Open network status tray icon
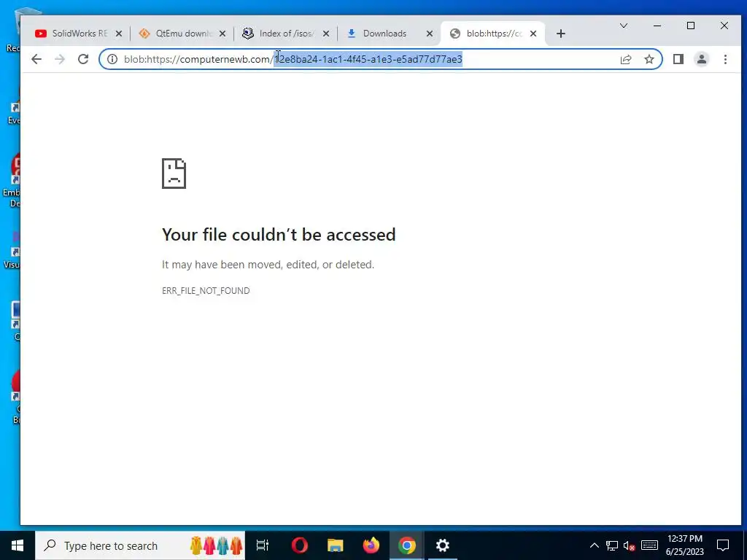 coord(612,545)
